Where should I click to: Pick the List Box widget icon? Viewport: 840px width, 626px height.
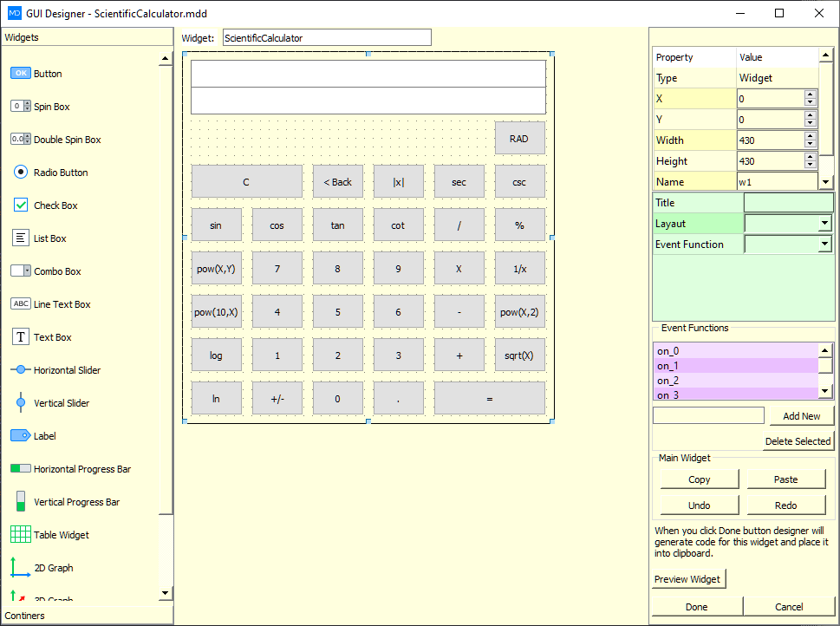21,238
